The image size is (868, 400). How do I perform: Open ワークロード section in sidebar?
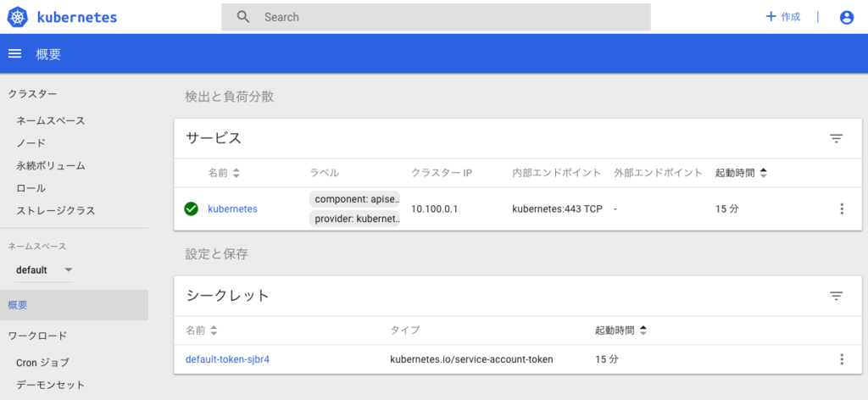pyautogui.click(x=37, y=336)
